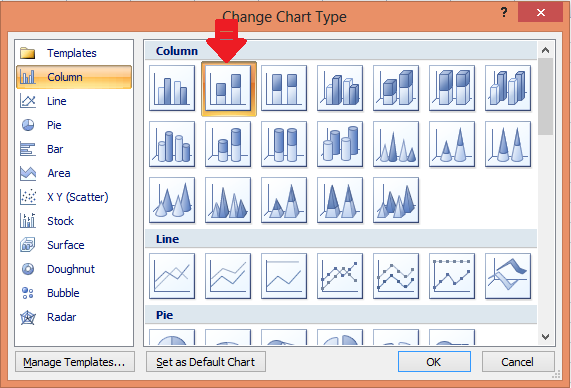Image resolution: width=571 pixels, height=388 pixels.
Task: Click the Cancel button
Action: (518, 362)
